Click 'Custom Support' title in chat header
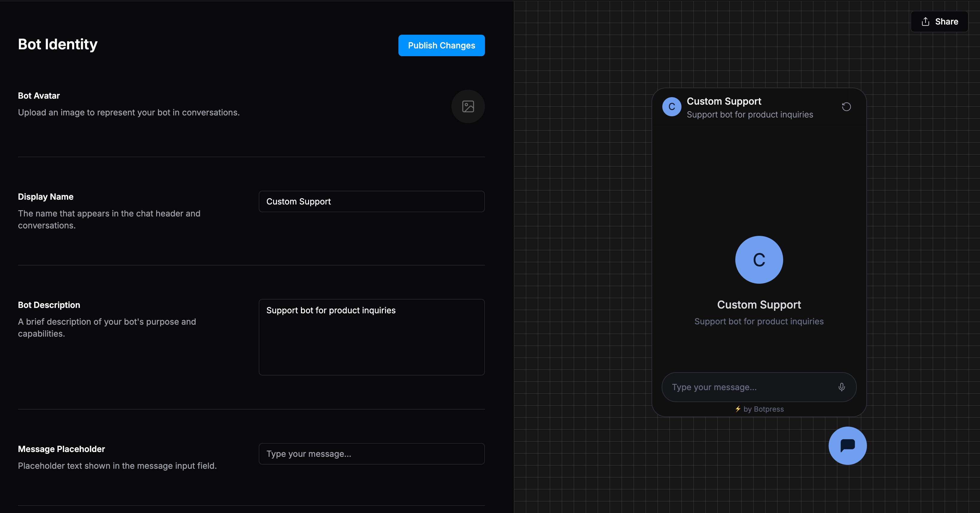 tap(724, 101)
